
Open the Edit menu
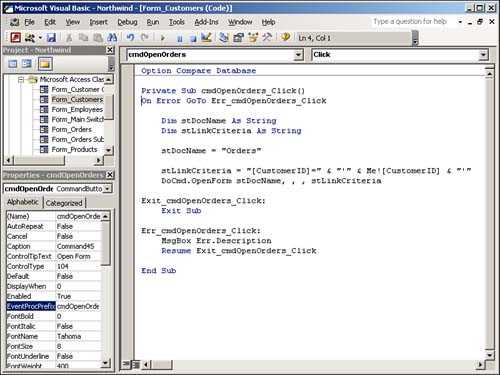coord(50,22)
